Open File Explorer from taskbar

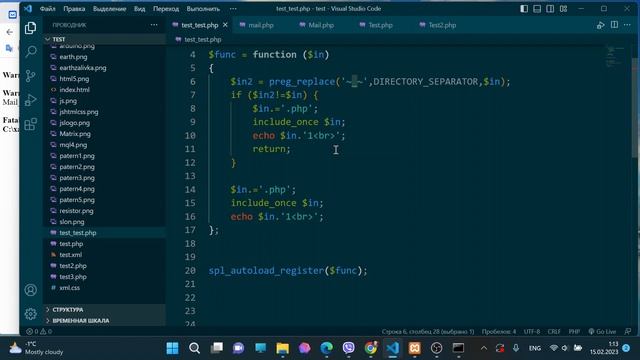click(x=282, y=348)
